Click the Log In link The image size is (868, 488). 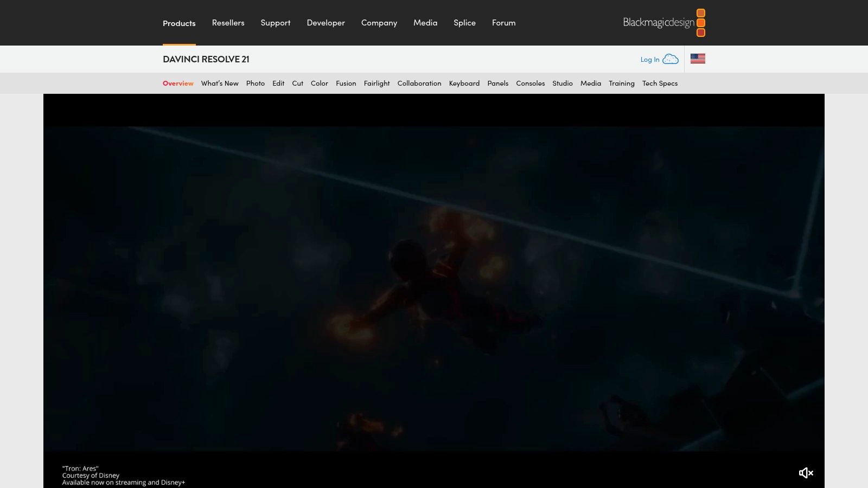(650, 60)
